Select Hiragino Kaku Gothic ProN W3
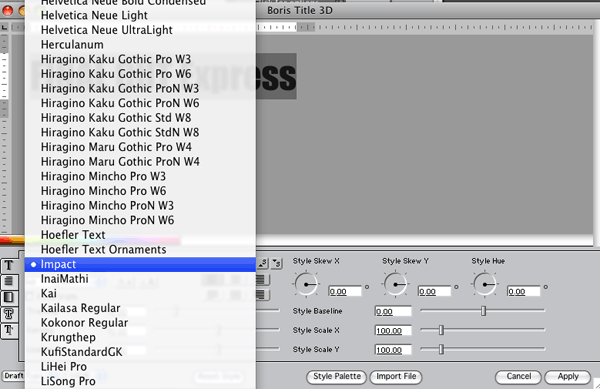Viewport: 600px width, 389px height. pos(140,88)
